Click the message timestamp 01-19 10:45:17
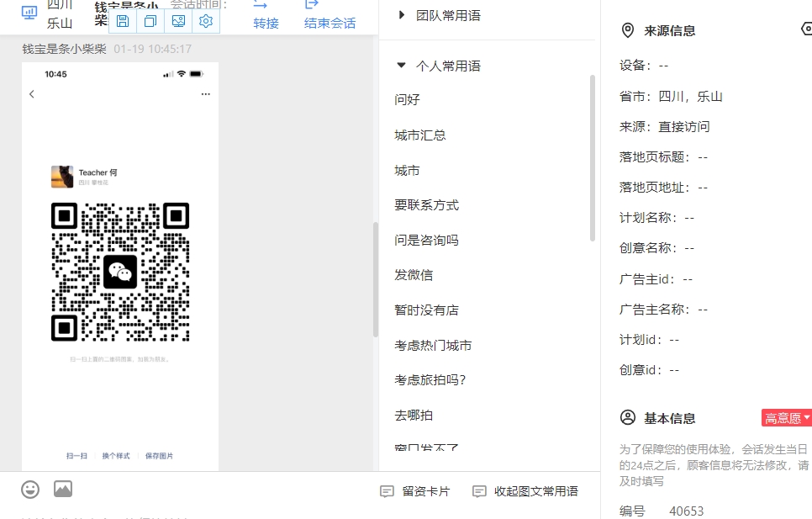The width and height of the screenshot is (812, 519). (153, 49)
